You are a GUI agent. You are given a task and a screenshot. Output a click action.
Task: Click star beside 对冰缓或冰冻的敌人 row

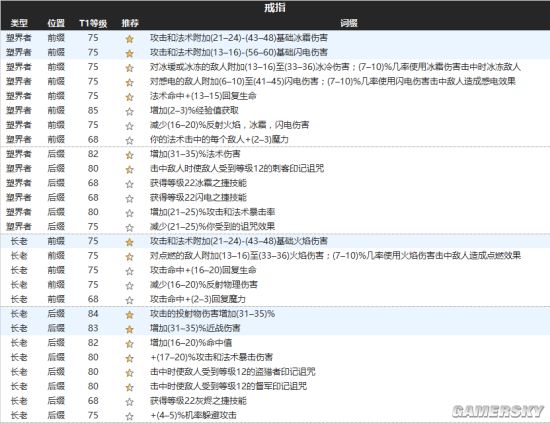click(129, 68)
